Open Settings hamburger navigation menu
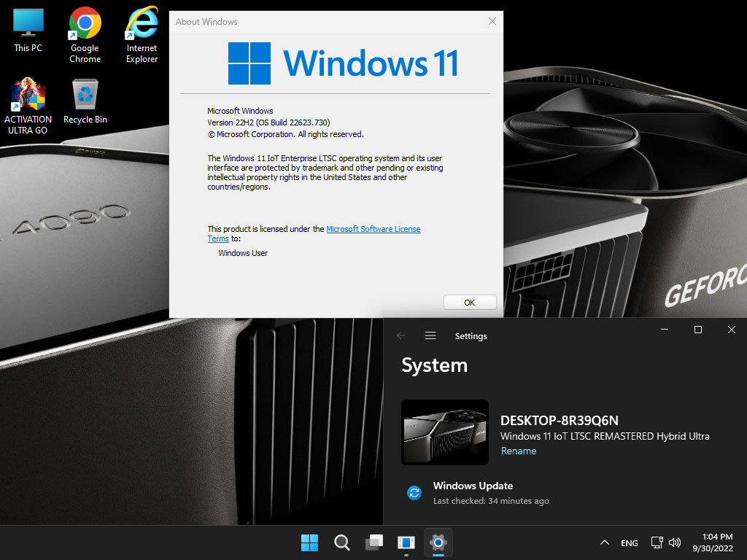Image resolution: width=747 pixels, height=560 pixels. (430, 335)
